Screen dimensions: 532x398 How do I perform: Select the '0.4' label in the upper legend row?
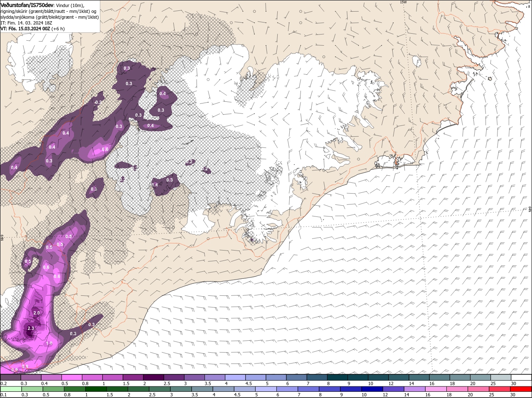[x=44, y=383]
